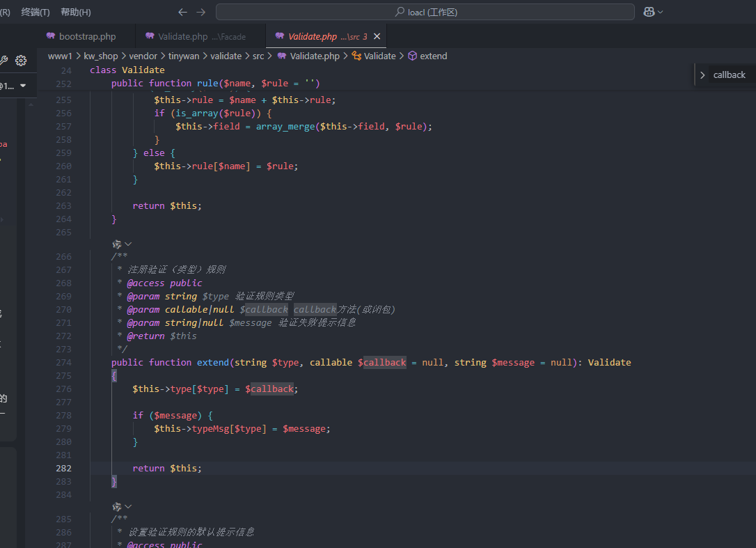Viewport: 756px width, 548px height.
Task: Close the Validate.php src tab
Action: point(377,36)
